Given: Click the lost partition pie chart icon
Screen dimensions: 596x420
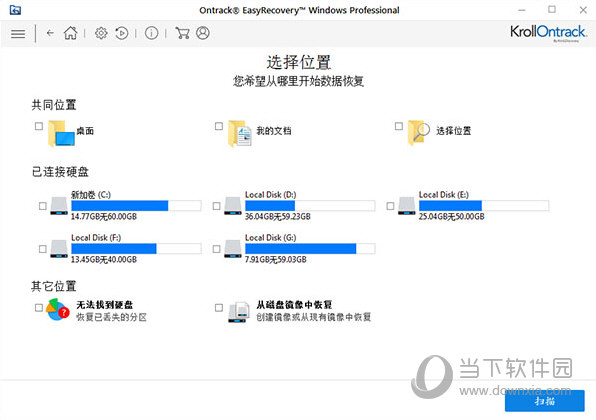Looking at the screenshot, I should point(58,309).
